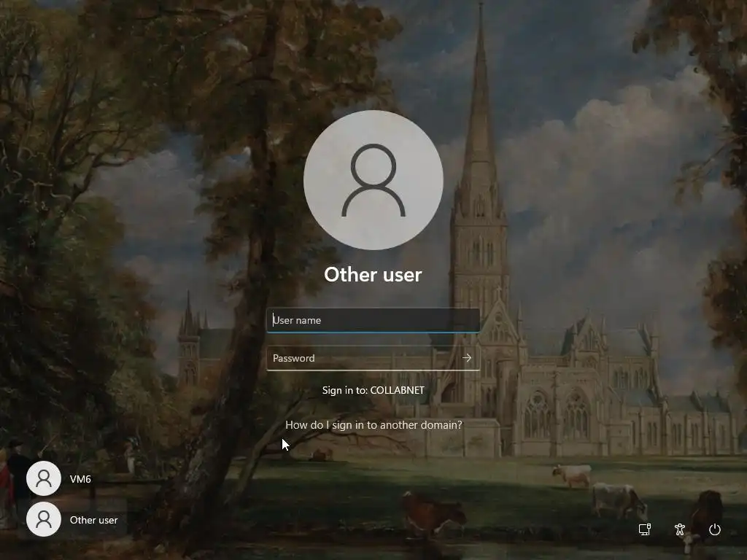Open the Power options button

coord(715,529)
